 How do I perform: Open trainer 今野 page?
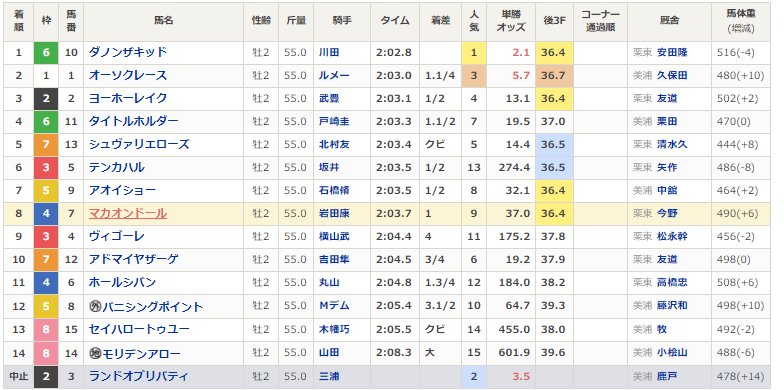pyautogui.click(x=667, y=214)
